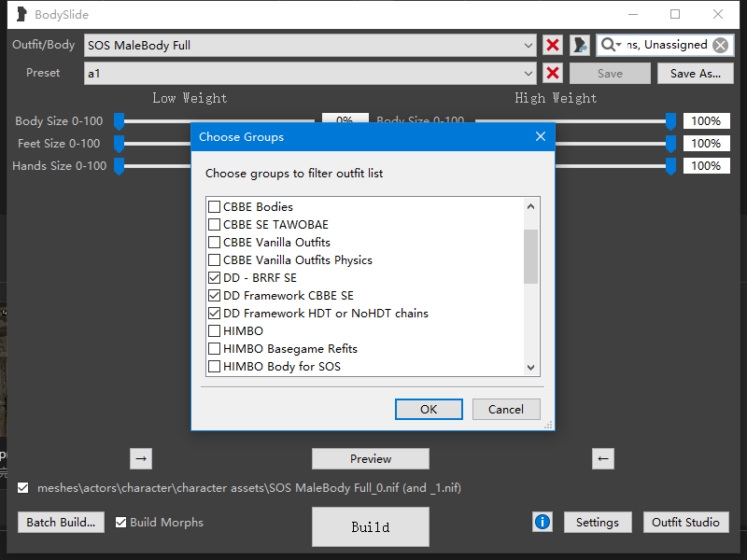Click Body Size high weight slider handle

click(670, 122)
